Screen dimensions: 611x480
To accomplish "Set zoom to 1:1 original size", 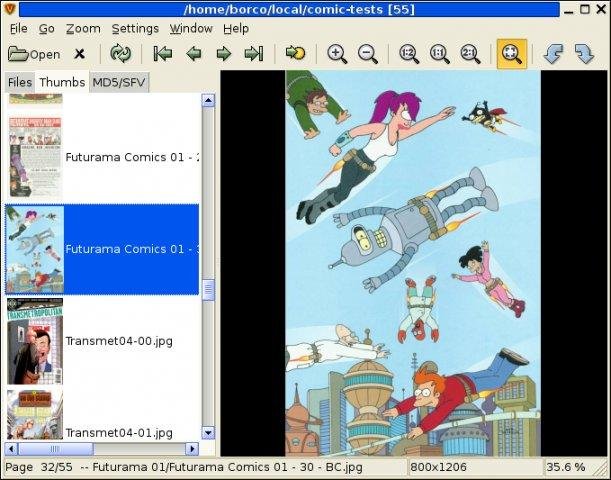I will pos(440,54).
